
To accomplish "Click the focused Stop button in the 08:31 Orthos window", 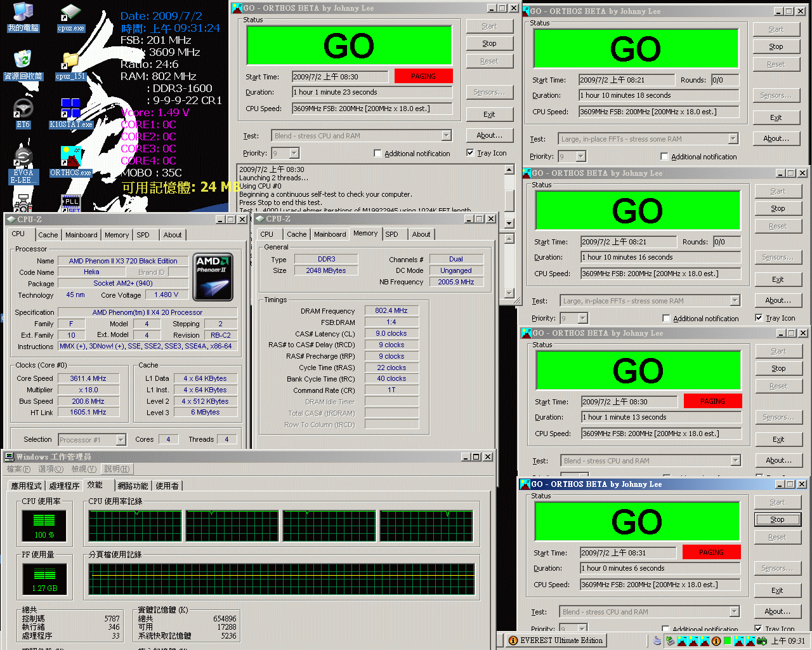I will click(777, 520).
